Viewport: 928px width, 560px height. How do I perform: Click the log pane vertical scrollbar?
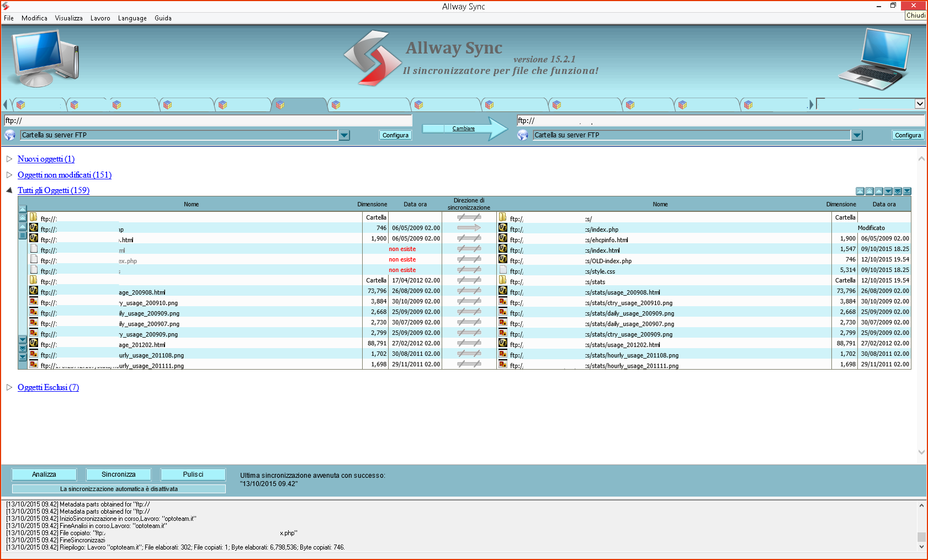pos(921,526)
